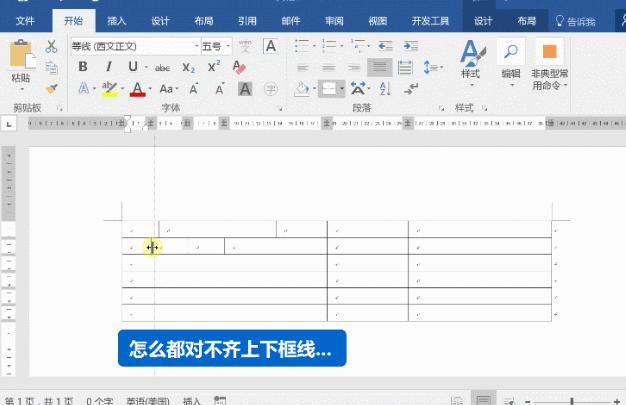
Task: Switch to the Insert (插入) tab
Action: [117, 21]
